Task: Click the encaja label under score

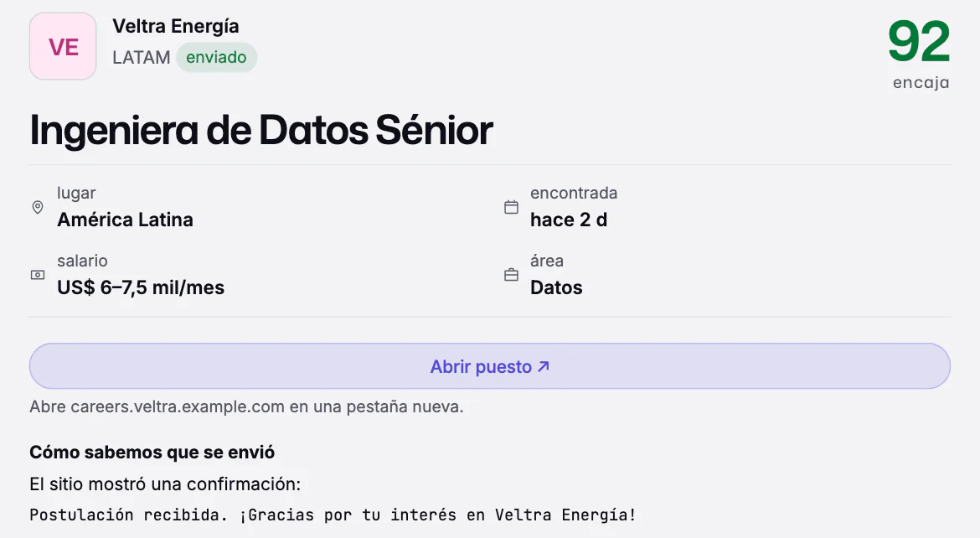Action: pos(921,83)
